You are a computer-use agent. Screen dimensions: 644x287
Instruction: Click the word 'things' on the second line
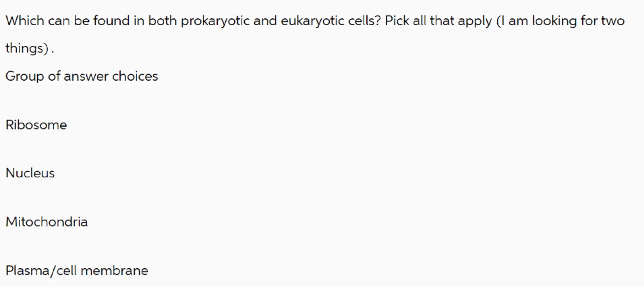click(26, 48)
